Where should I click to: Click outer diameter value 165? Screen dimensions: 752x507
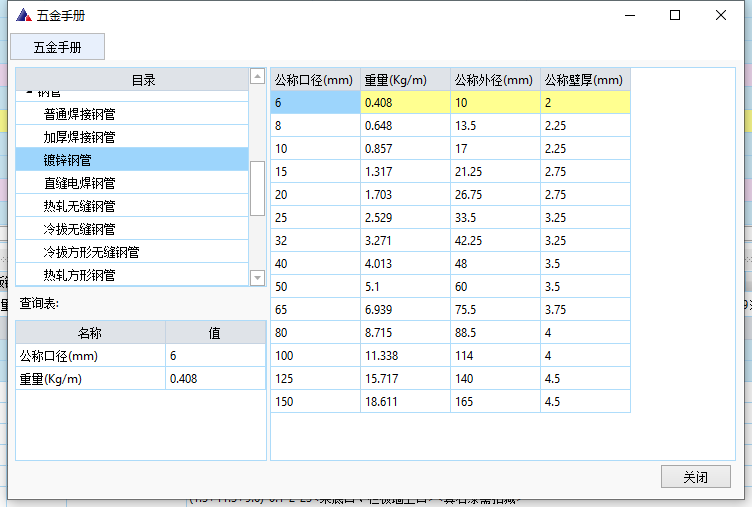495,402
